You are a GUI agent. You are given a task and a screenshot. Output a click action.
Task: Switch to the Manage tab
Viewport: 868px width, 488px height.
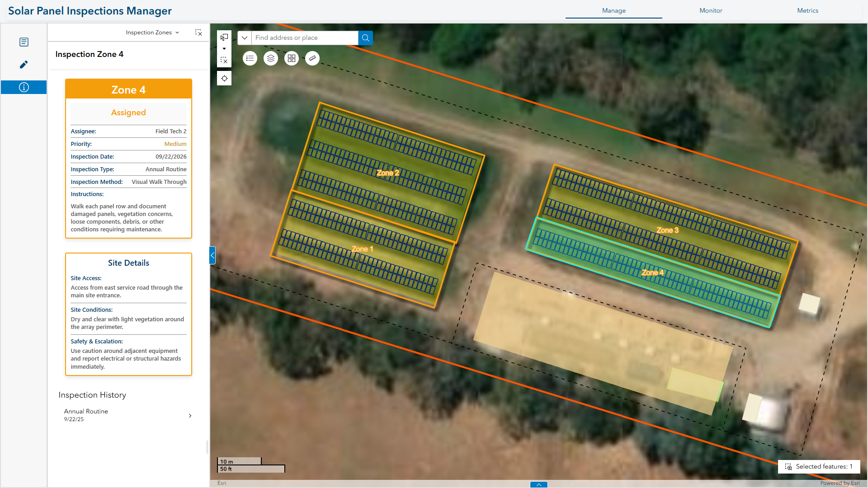(614, 10)
